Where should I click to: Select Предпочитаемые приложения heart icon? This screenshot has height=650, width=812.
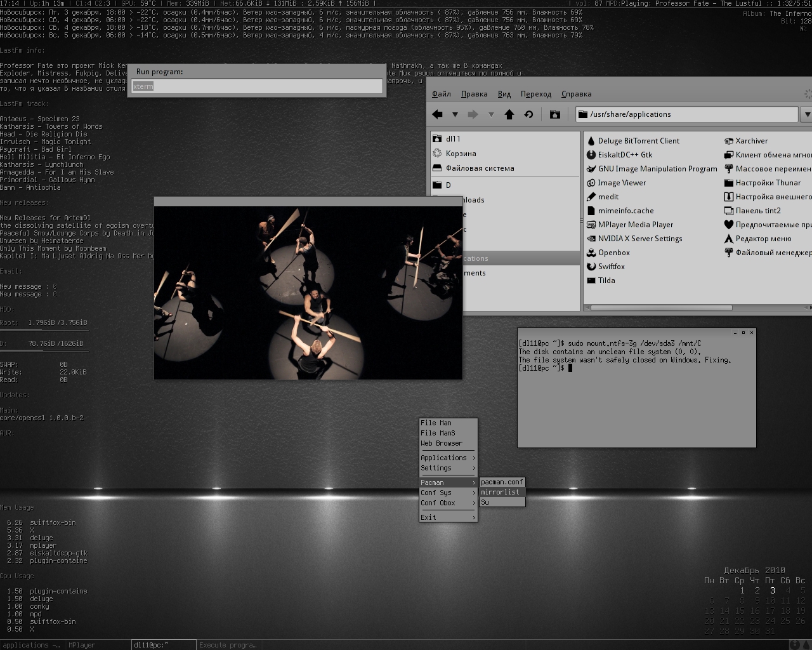pyautogui.click(x=729, y=225)
